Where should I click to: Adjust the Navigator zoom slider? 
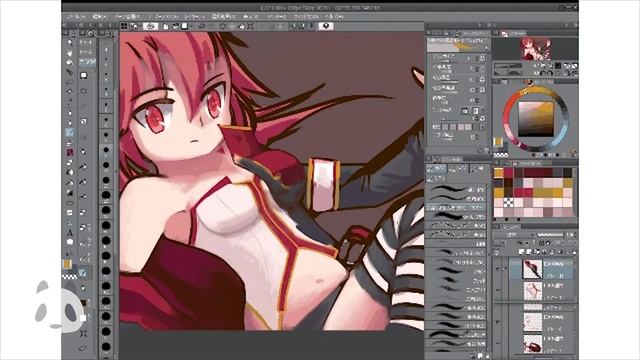click(508, 65)
